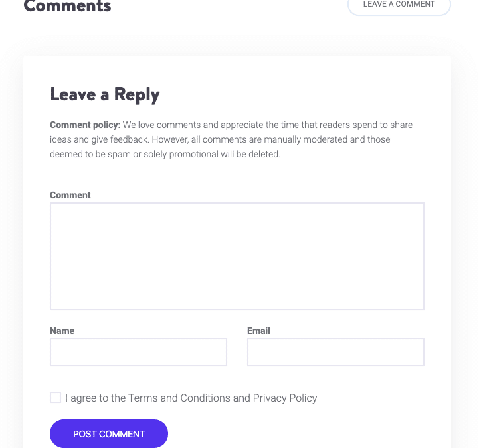The image size is (479, 448).
Task: Click the Email field label
Action: coord(258,331)
